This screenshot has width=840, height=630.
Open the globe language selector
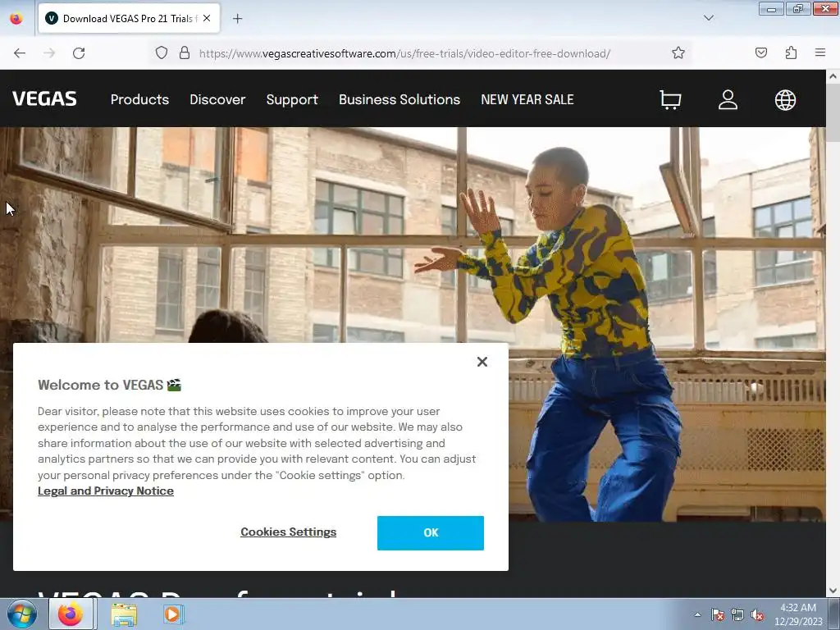coord(785,99)
